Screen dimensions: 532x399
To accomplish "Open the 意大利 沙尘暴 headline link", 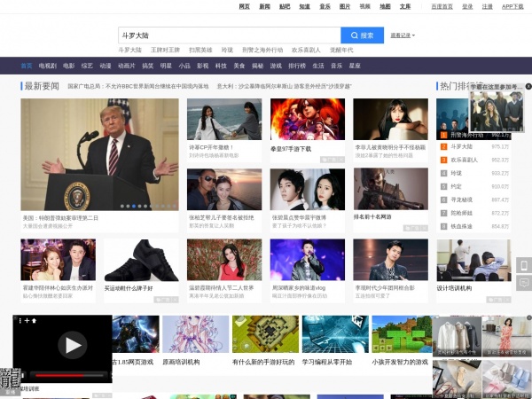I will coord(285,87).
